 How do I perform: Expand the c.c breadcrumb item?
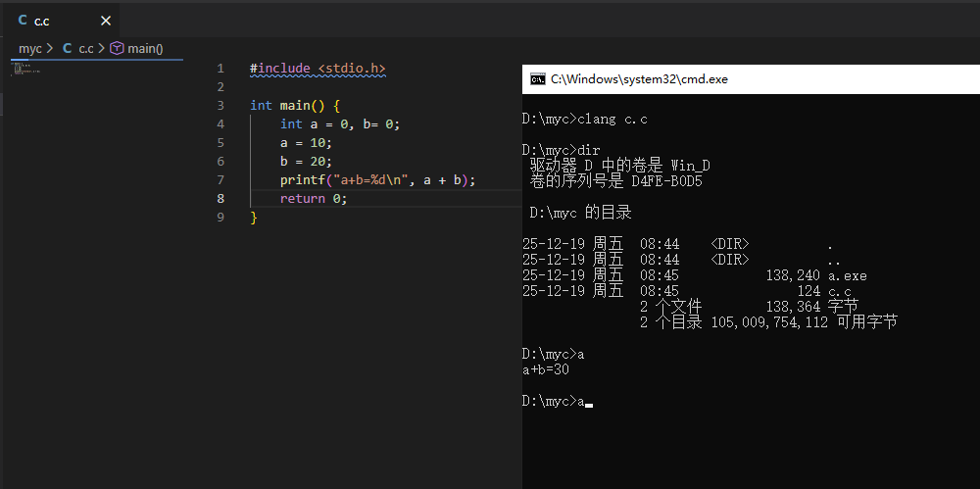86,48
